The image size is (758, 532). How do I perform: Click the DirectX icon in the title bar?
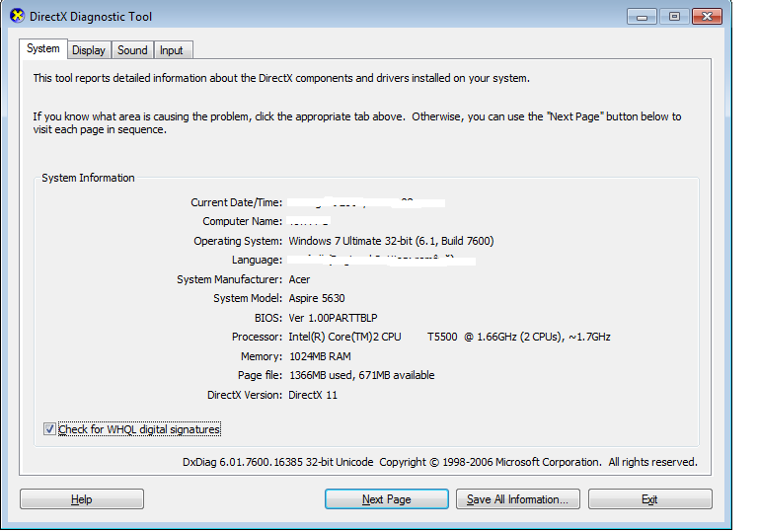(17, 17)
